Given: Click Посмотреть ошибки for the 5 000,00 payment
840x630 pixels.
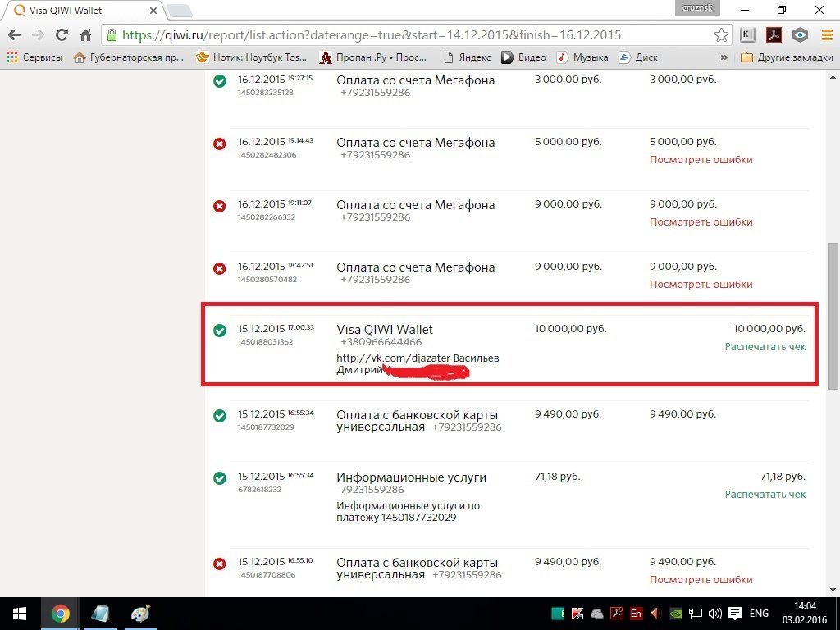Looking at the screenshot, I should pyautogui.click(x=701, y=160).
